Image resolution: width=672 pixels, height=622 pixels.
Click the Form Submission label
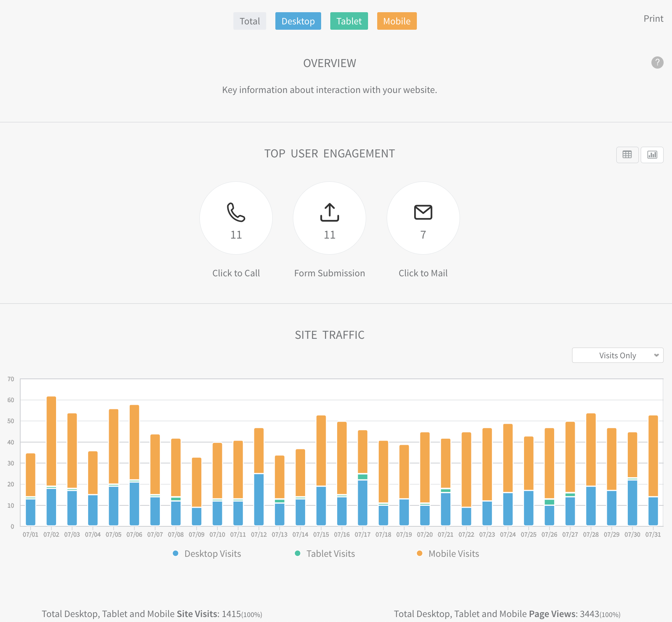330,273
